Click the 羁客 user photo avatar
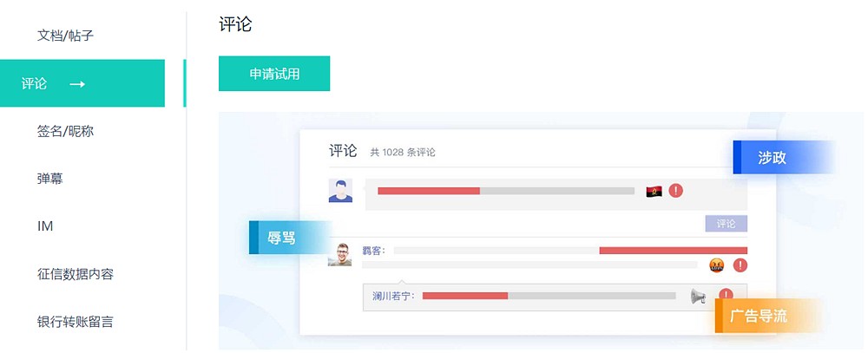The image size is (868, 353). 339,255
